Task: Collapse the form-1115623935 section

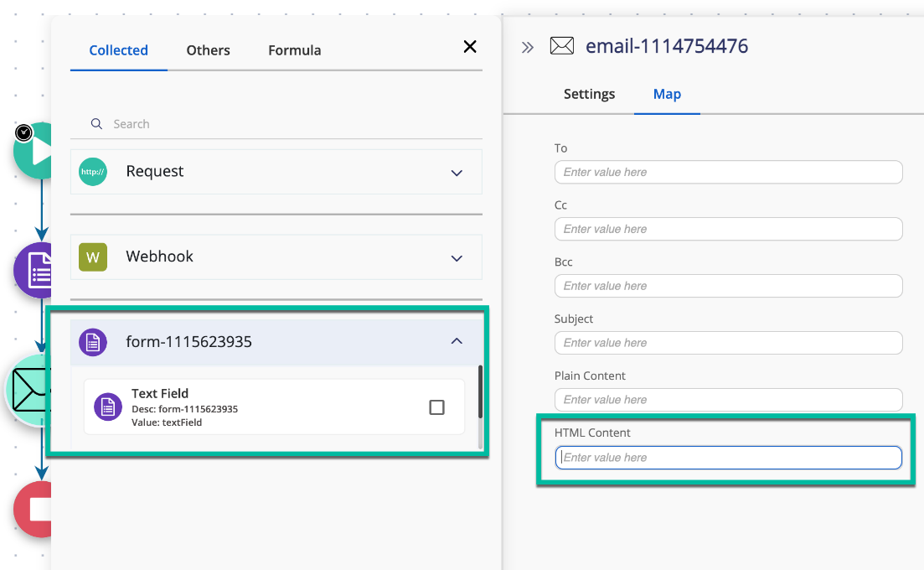Action: 457,342
